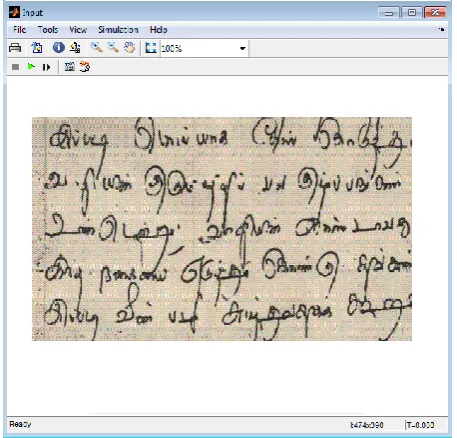The height and width of the screenshot is (438, 457).
Task: Stop the simulation with the square button
Action: pyautogui.click(x=15, y=67)
